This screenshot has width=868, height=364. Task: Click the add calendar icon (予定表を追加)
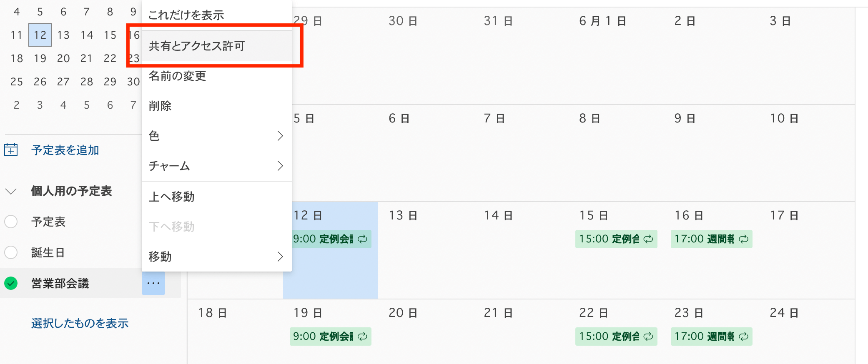pos(11,150)
